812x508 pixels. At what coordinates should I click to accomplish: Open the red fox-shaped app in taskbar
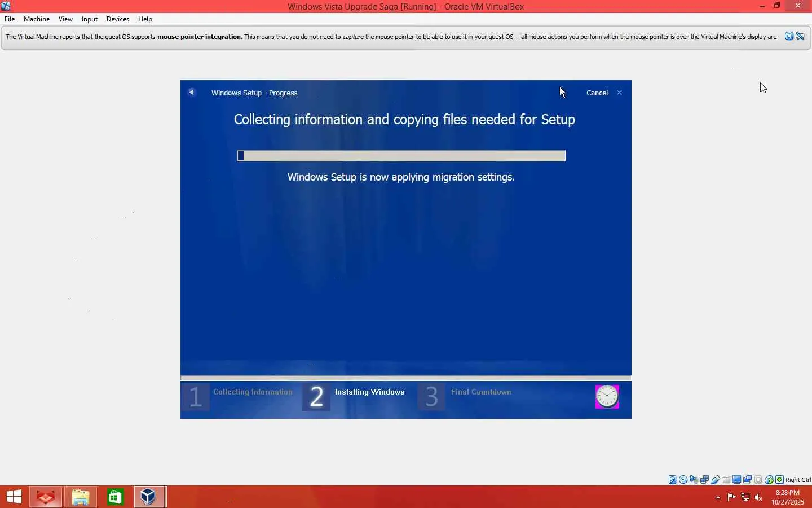coord(46,497)
